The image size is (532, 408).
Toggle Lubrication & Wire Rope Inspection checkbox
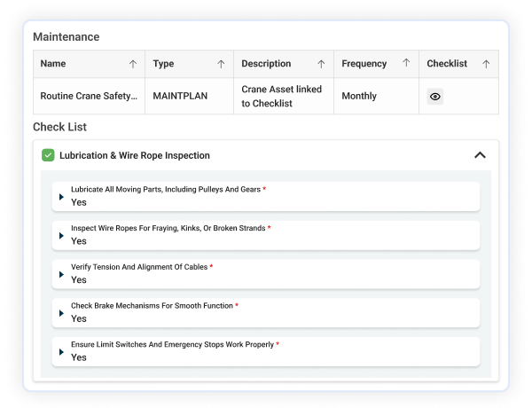pos(48,155)
